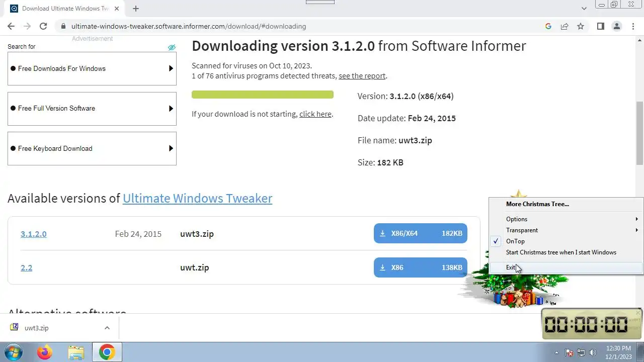Click Google icon in address bar

[x=548, y=26]
